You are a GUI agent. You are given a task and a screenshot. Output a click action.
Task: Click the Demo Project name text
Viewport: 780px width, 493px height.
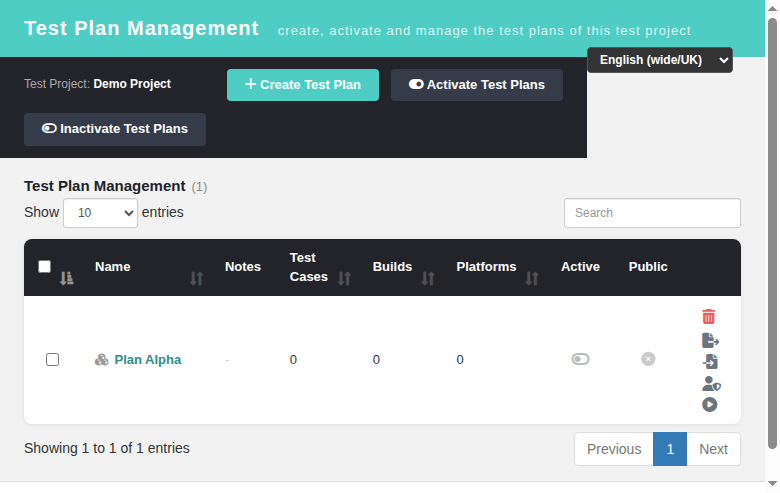pos(132,84)
